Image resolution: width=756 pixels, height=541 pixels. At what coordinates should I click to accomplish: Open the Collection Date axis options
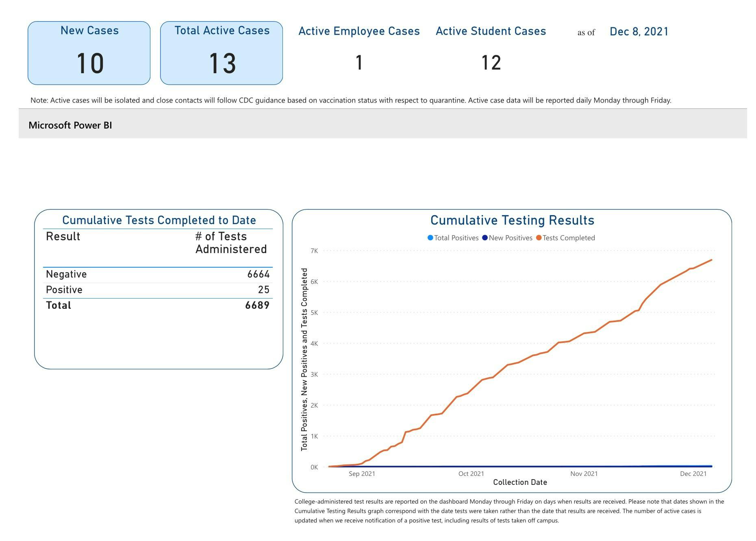[520, 482]
